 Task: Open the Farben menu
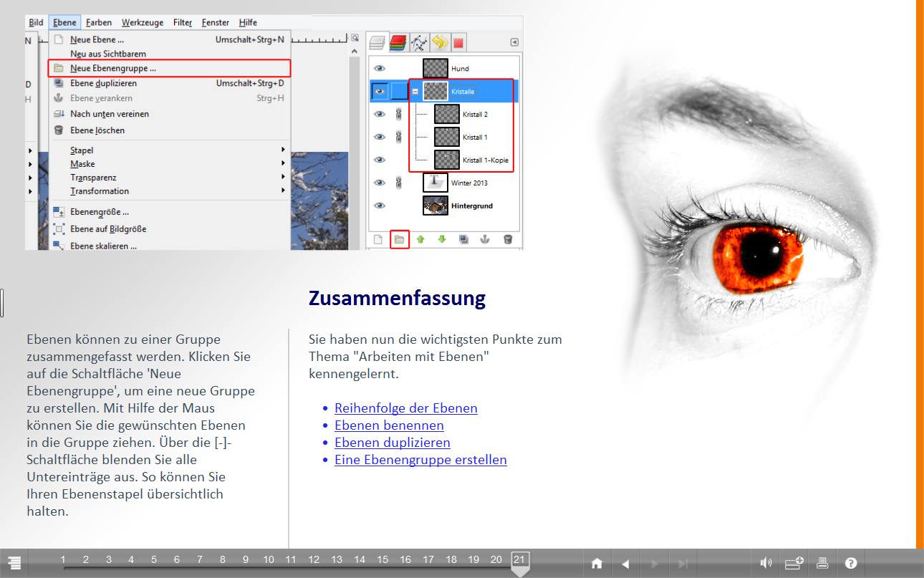[99, 23]
